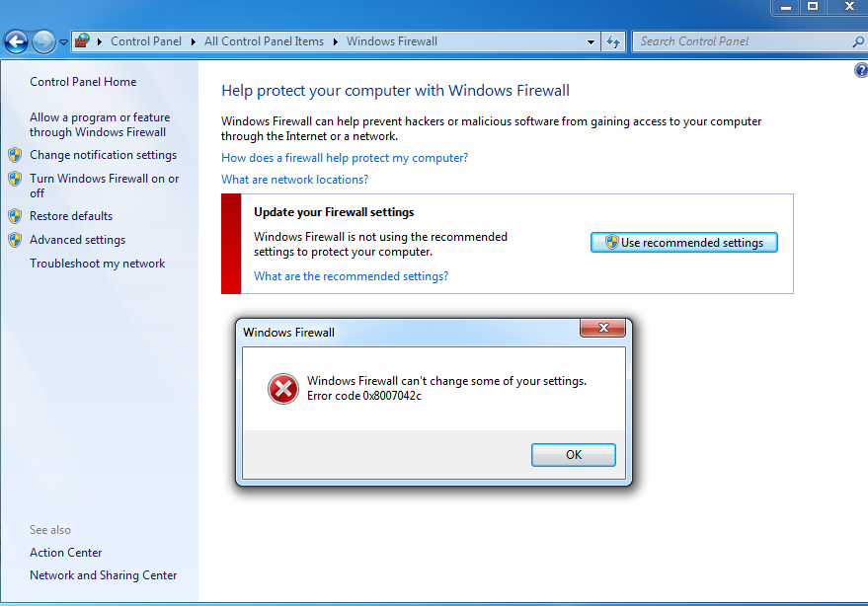The image size is (868, 606).
Task: Click the red error icon in dialog
Action: click(x=282, y=389)
